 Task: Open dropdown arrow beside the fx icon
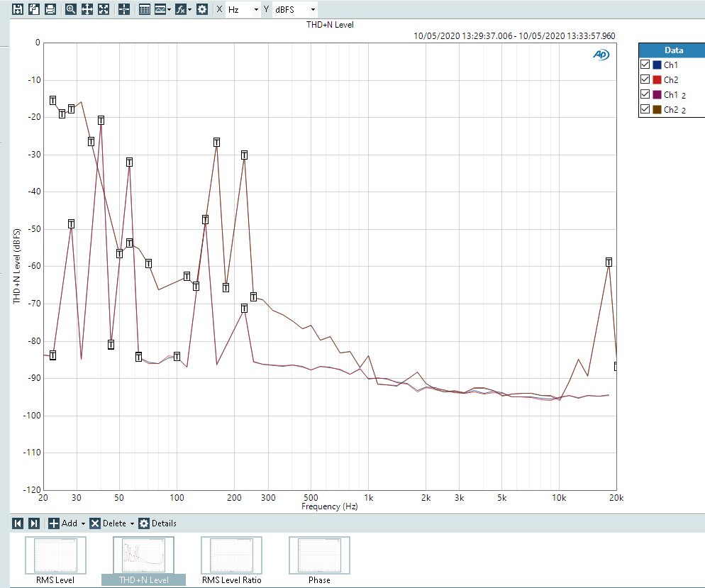pos(190,9)
